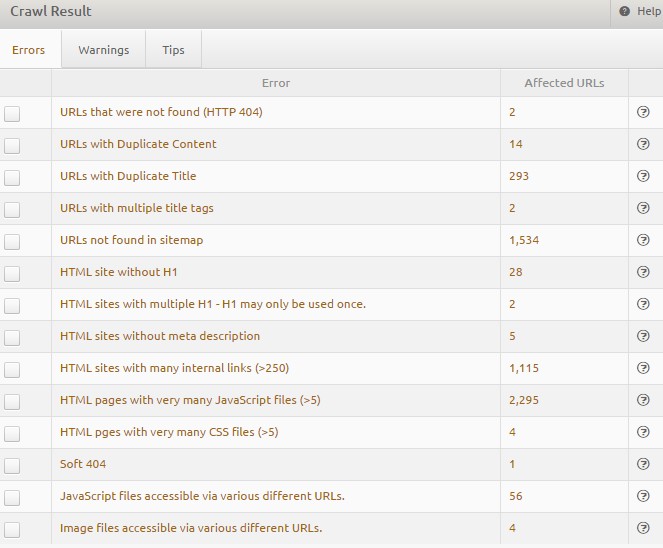Check the box for URLs not found (HTTP 404)

[12, 113]
